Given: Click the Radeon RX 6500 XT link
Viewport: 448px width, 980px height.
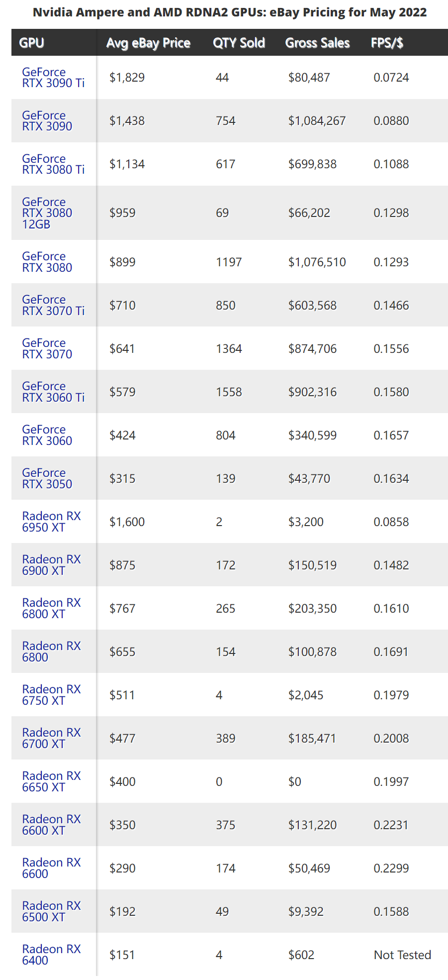Looking at the screenshot, I should click(x=51, y=911).
